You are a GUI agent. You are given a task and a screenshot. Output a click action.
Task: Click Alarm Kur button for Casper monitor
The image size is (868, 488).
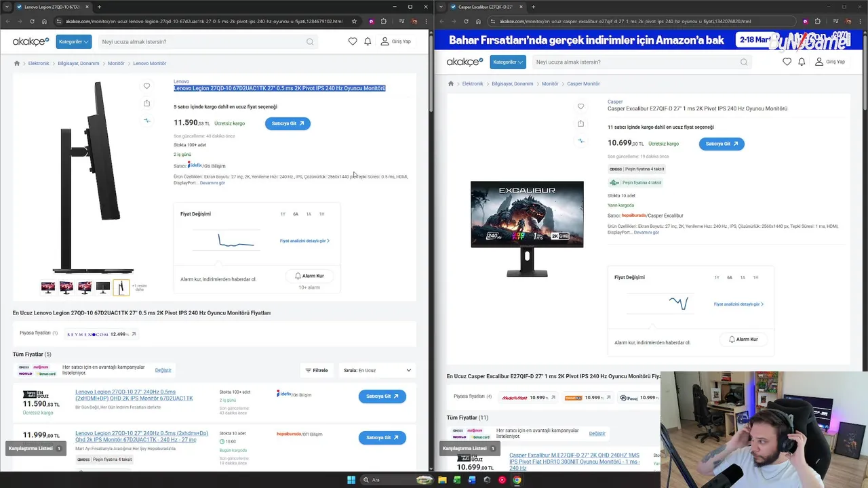click(743, 339)
